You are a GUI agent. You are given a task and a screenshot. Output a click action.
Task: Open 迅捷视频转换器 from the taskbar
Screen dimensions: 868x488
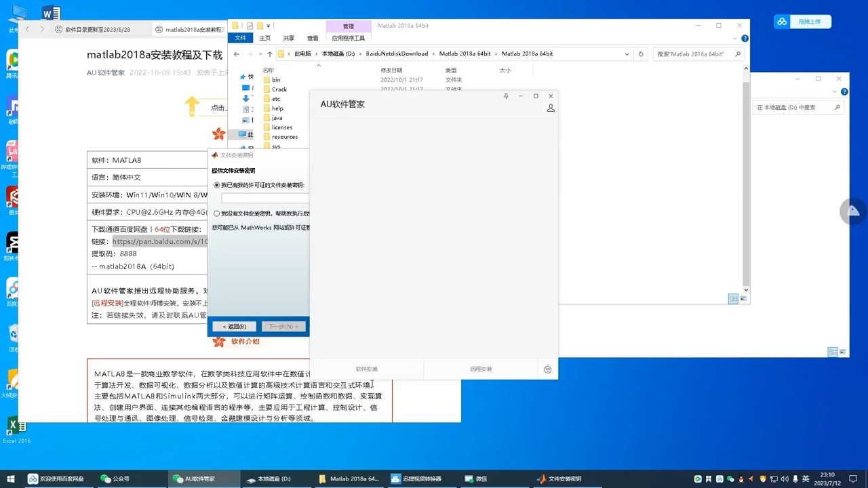(416, 479)
